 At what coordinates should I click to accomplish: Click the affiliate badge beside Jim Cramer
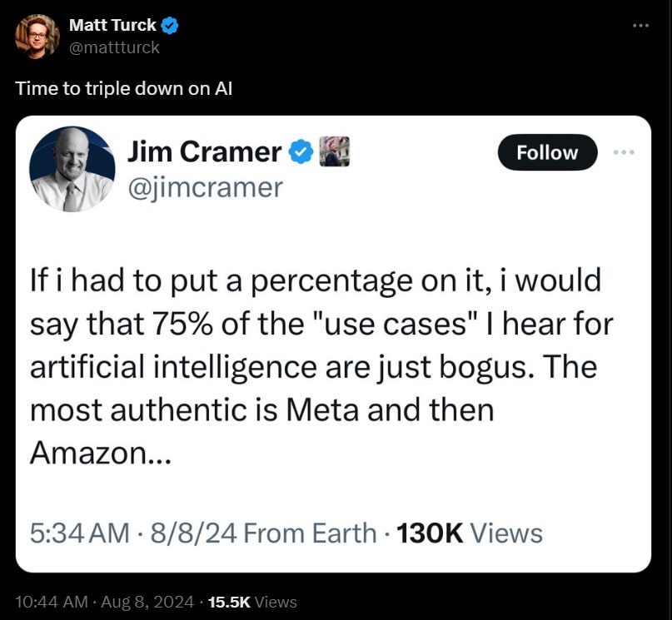[334, 151]
